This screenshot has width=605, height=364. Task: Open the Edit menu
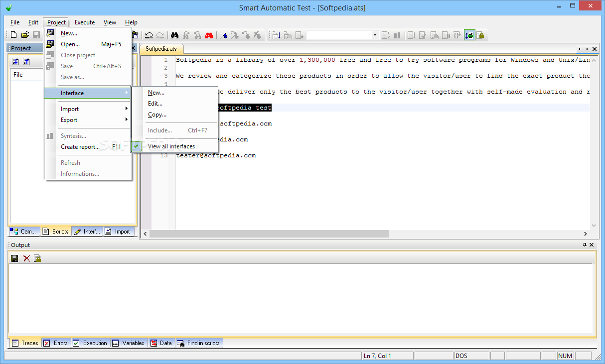(33, 22)
